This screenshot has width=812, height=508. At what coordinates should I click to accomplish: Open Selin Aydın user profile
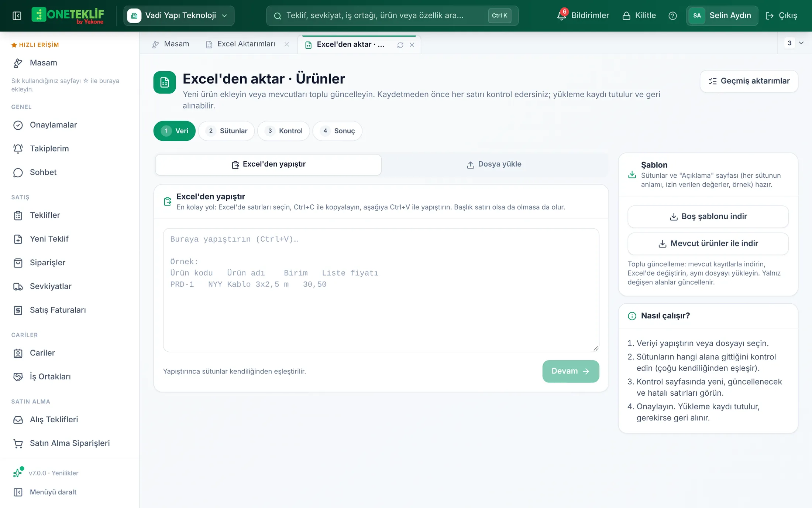pos(722,16)
